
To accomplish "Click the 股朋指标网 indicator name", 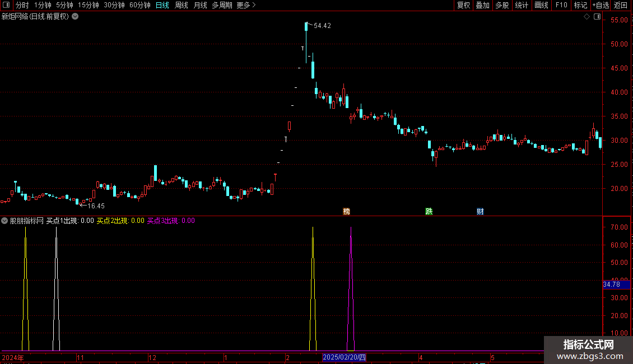I will pyautogui.click(x=27, y=221).
